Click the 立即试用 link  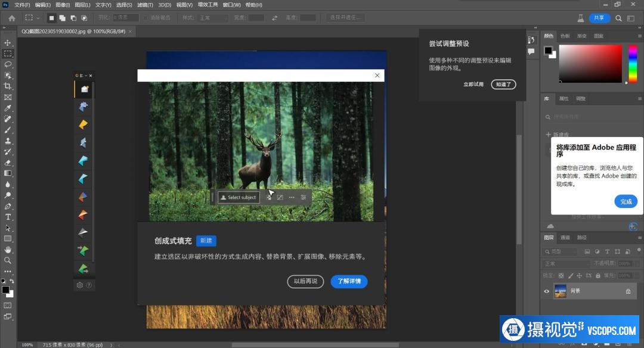pos(473,84)
